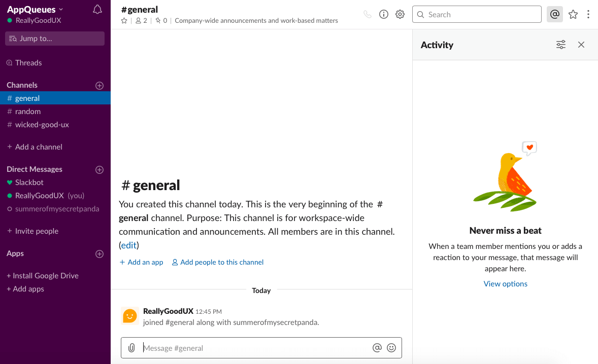Open the notifications bell

(x=97, y=9)
